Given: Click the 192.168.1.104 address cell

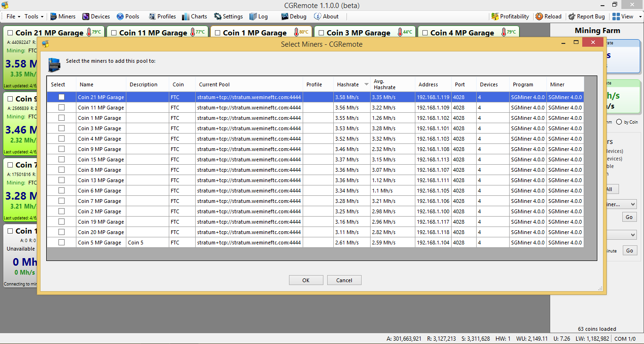Looking at the screenshot, I should [x=433, y=243].
